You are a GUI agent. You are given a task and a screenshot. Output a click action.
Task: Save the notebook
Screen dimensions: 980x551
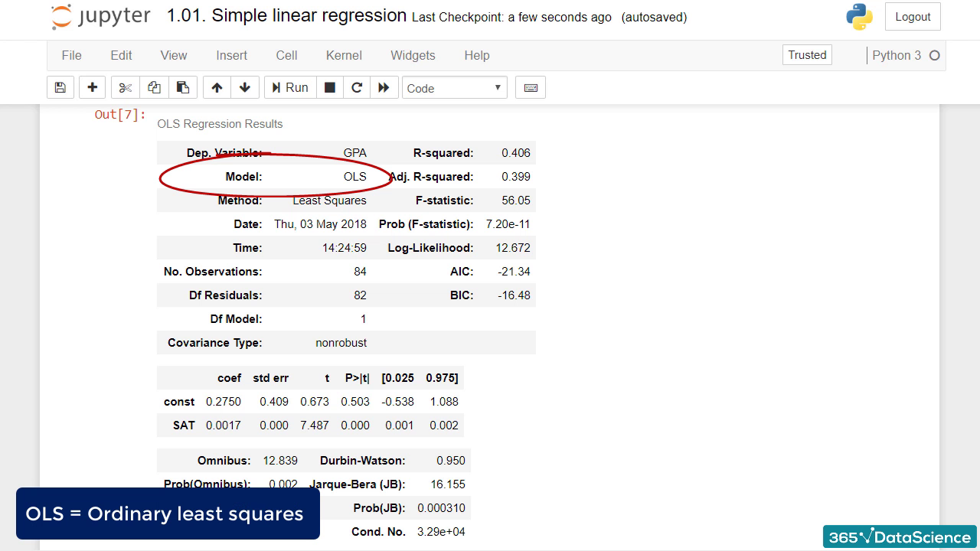pyautogui.click(x=60, y=87)
